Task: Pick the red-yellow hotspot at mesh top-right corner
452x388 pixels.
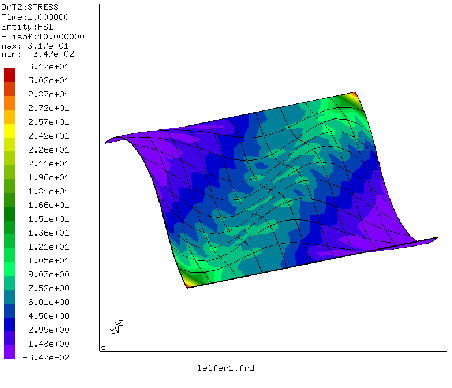Action: coord(354,98)
